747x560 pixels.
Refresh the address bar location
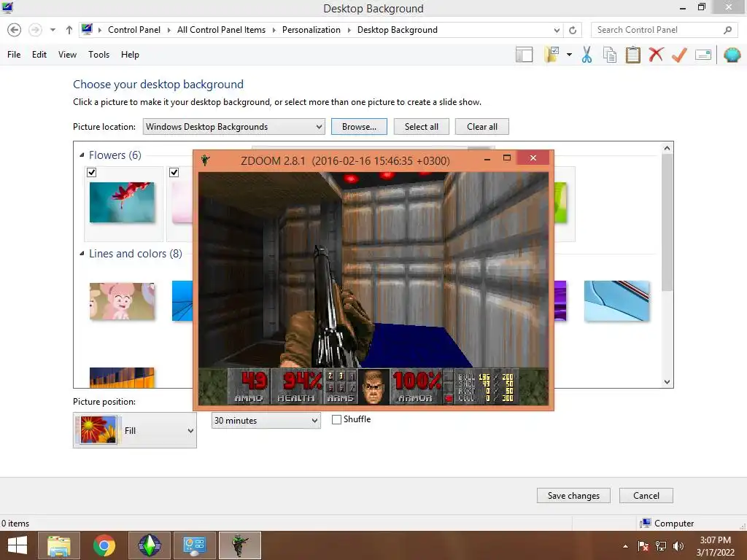tap(573, 30)
